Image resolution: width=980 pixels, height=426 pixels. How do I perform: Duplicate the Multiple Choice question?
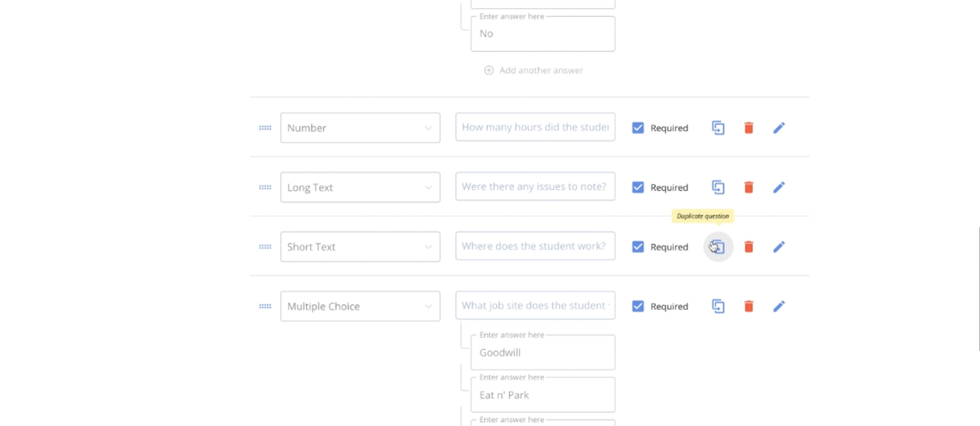718,306
